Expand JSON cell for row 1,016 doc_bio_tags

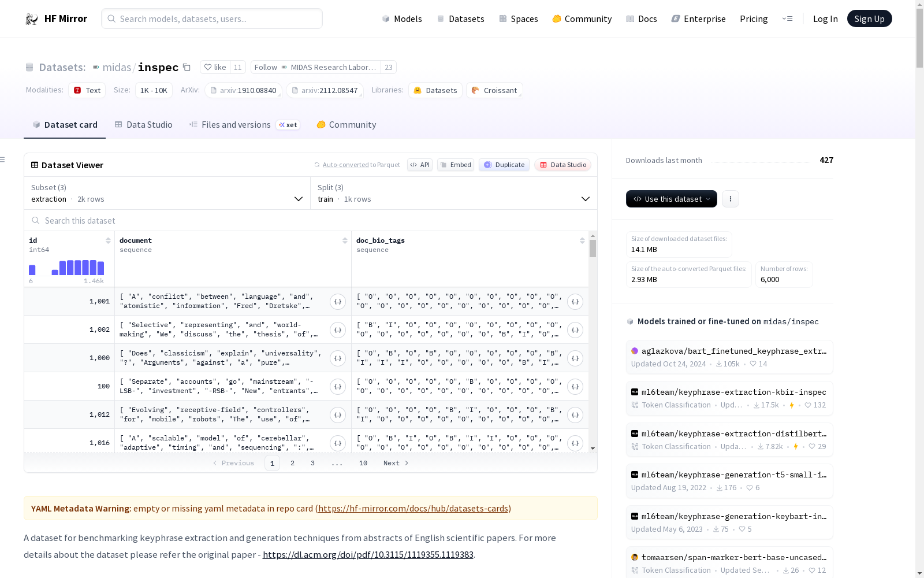point(575,443)
